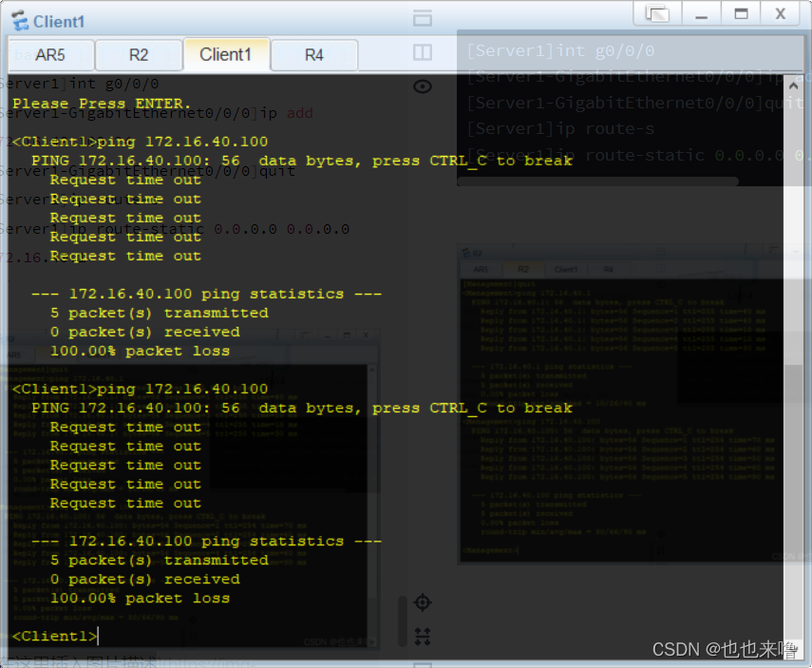Image resolution: width=812 pixels, height=668 pixels.
Task: Click the cascade windows button in title bar
Action: click(657, 13)
